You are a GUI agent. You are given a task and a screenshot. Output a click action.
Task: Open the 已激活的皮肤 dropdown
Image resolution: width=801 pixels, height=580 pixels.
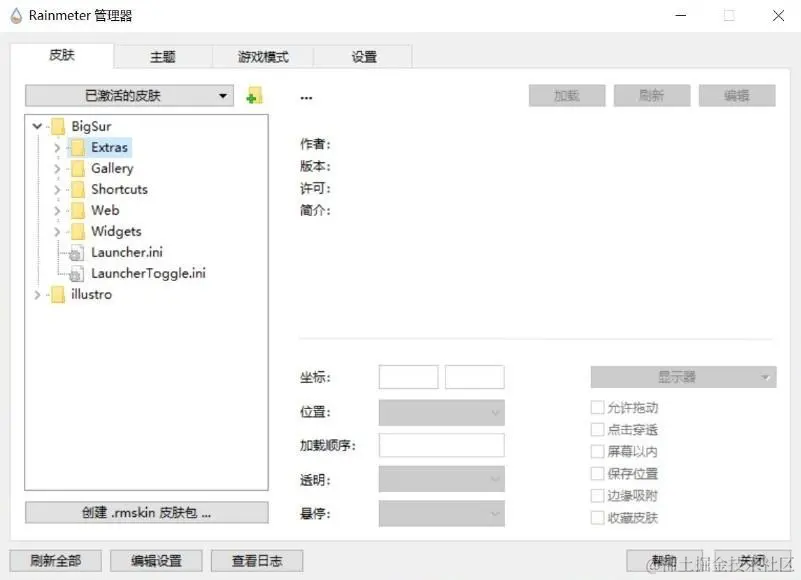tap(129, 96)
